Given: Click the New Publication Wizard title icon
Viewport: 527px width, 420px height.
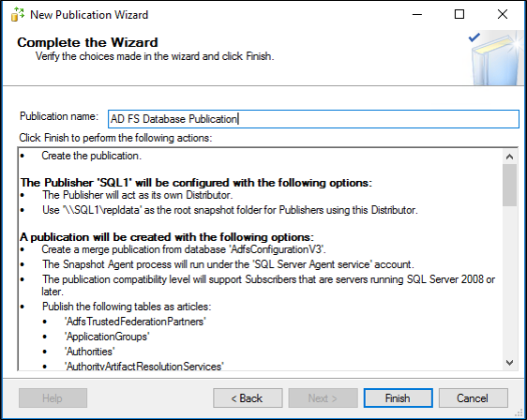Looking at the screenshot, I should pyautogui.click(x=18, y=14).
